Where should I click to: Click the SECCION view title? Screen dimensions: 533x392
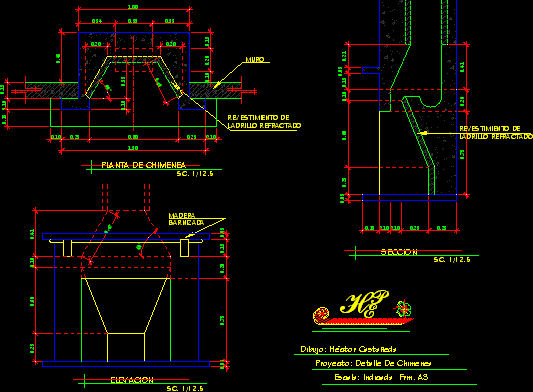(x=399, y=252)
